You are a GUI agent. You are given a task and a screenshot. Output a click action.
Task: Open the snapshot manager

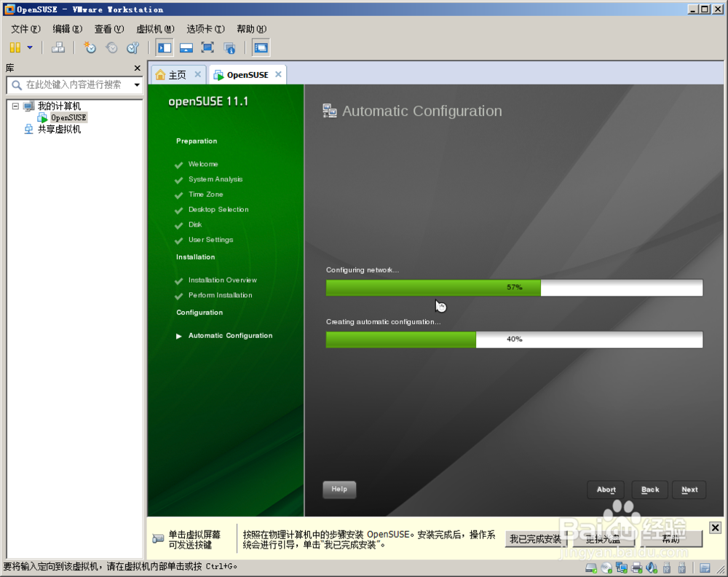click(132, 47)
